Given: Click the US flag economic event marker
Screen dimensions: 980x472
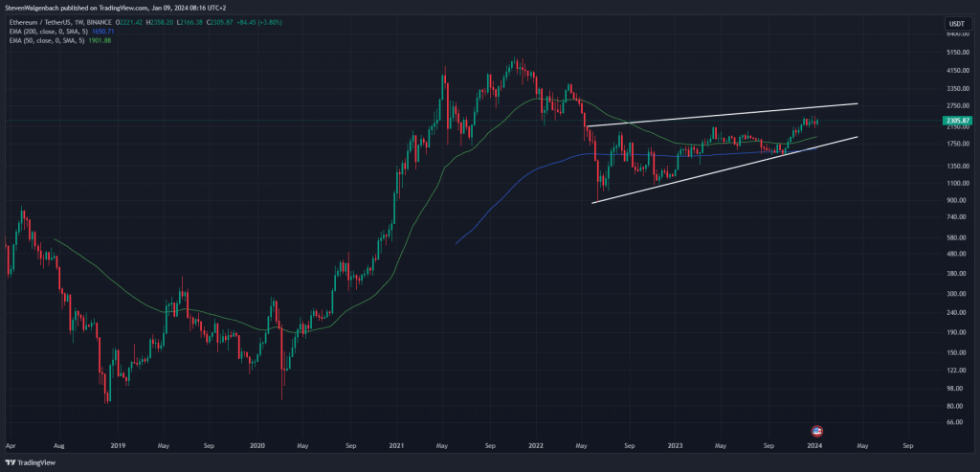Looking at the screenshot, I should coord(817,431).
